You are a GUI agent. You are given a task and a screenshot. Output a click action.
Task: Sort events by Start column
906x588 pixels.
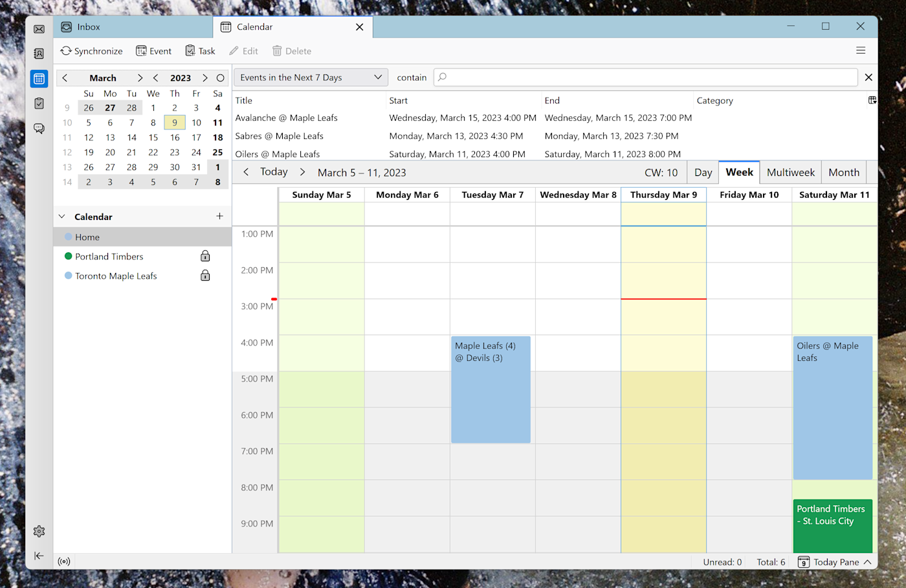tap(464, 100)
